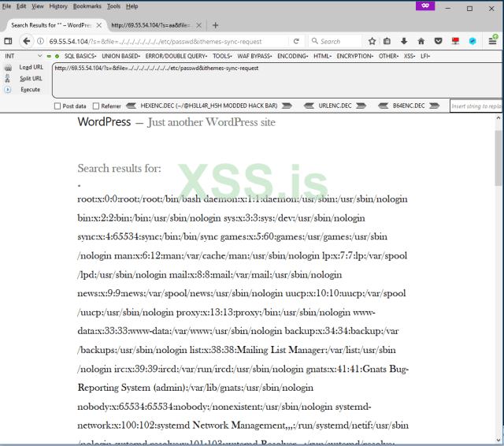Click Load URL button
The width and height of the screenshot is (504, 446).
tap(31, 67)
